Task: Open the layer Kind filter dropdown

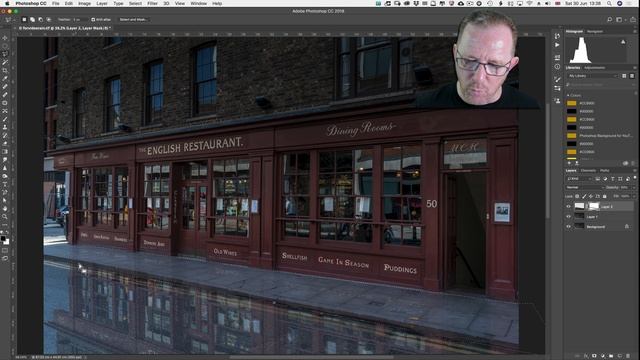Action: (579, 179)
